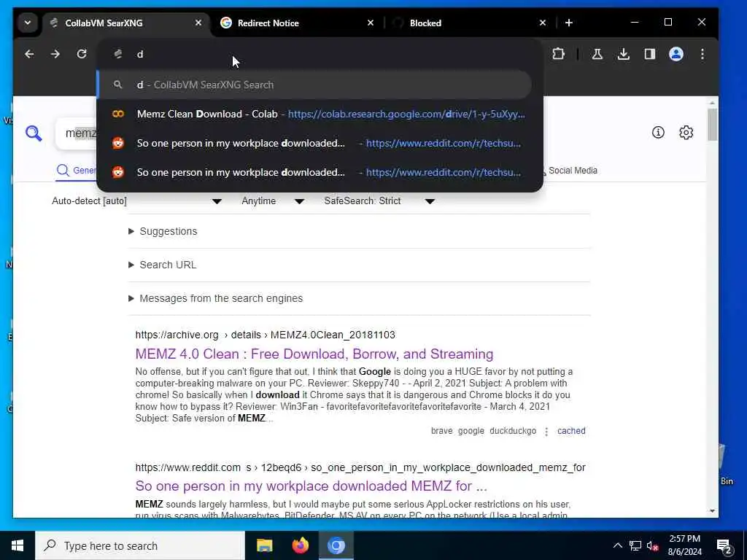Screen dimensions: 747x560
Task: Choose the 'd - CollabVM SearXNG Search' suggestion
Action: click(x=314, y=85)
